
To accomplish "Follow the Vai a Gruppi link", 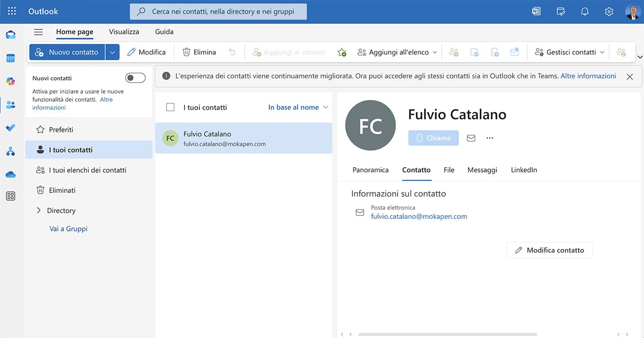I will tap(68, 229).
